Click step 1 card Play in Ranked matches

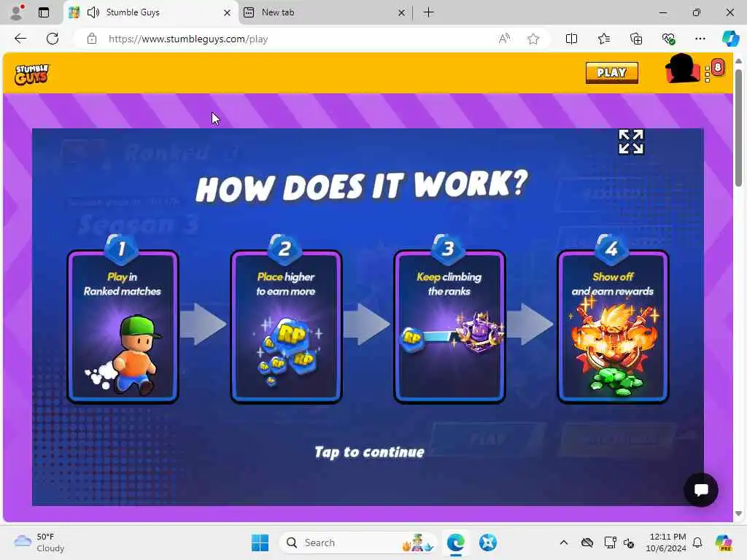coord(123,327)
